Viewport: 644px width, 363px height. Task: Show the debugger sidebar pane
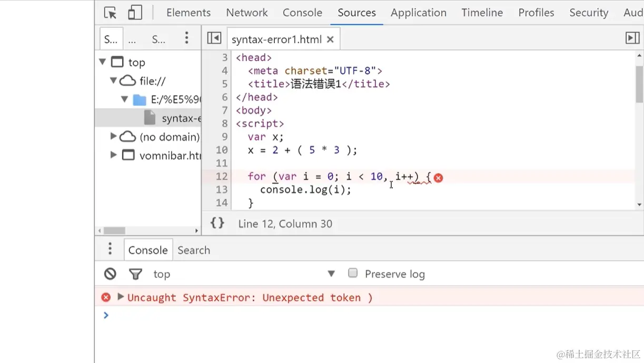point(632,38)
